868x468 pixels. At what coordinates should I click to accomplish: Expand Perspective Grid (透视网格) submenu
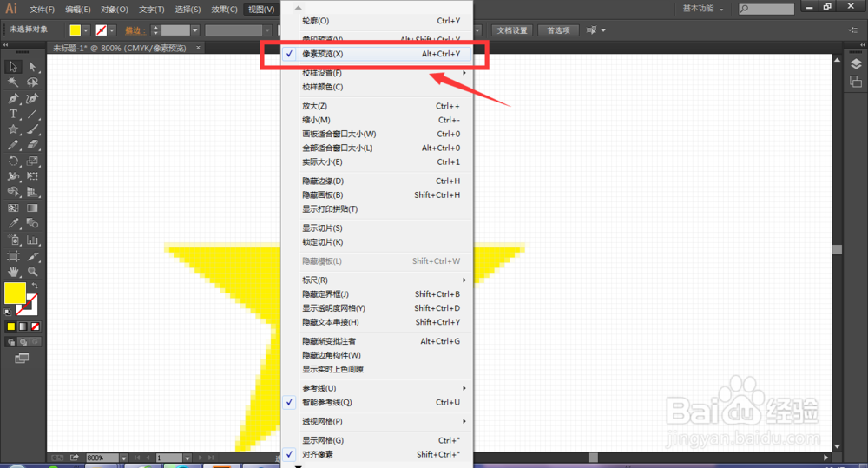[377, 421]
